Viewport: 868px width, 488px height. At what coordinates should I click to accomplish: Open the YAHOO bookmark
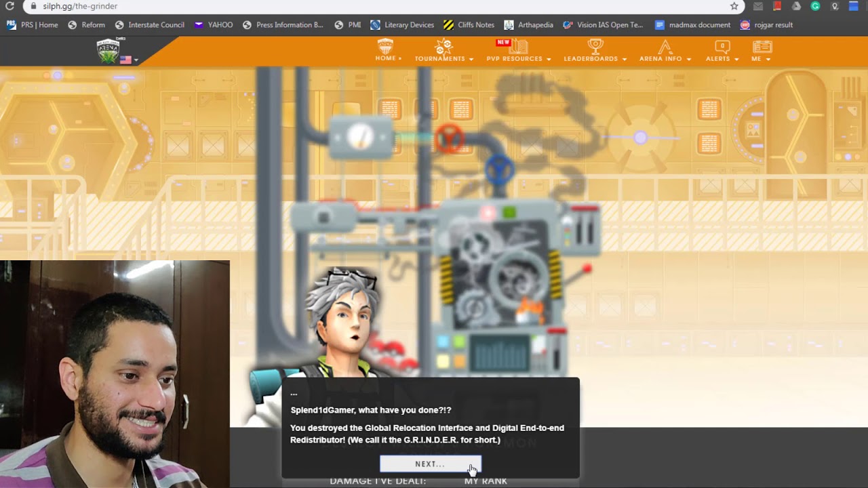point(213,25)
